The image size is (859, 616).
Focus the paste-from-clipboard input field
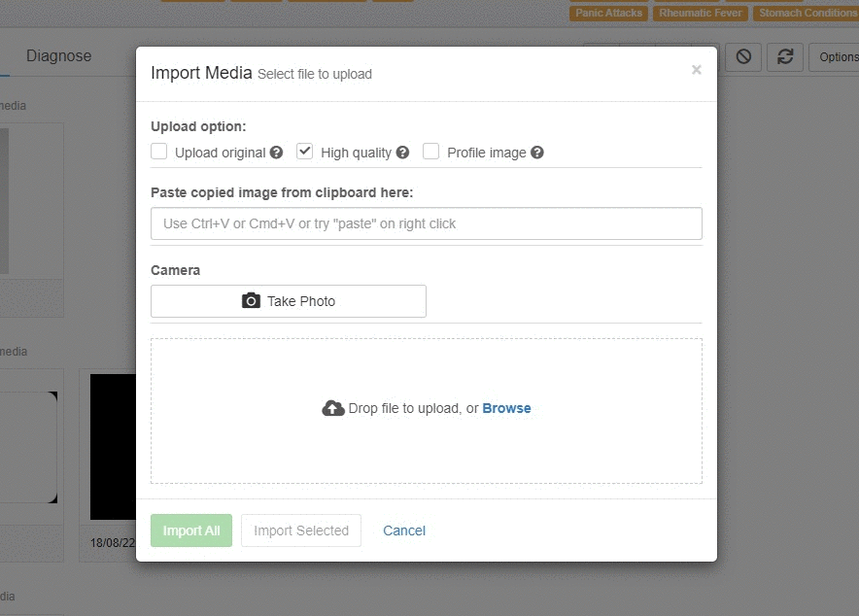[x=427, y=223]
